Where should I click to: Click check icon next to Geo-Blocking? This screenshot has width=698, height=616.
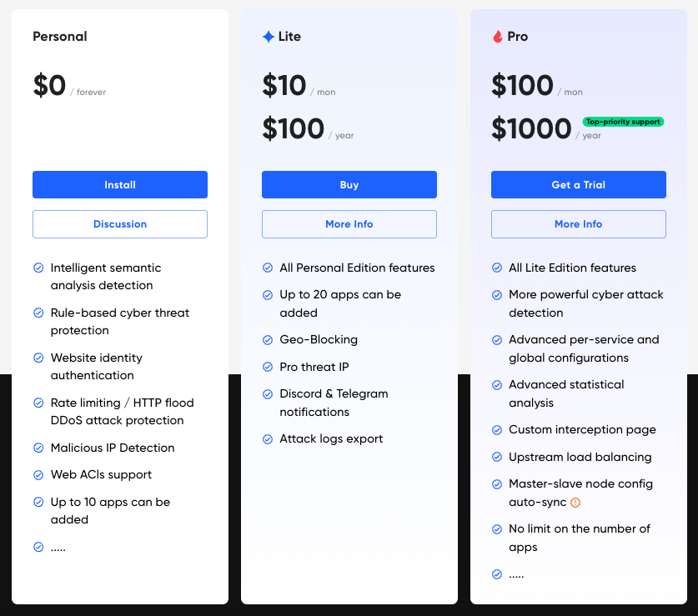coord(268,340)
